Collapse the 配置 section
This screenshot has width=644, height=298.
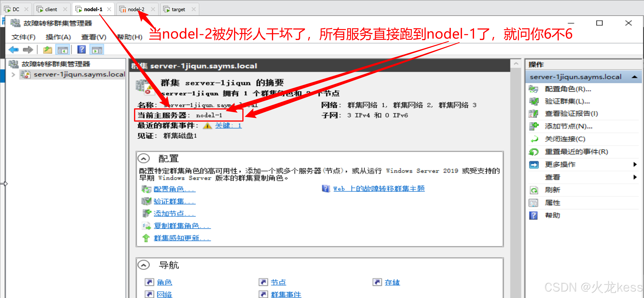tap(143, 158)
